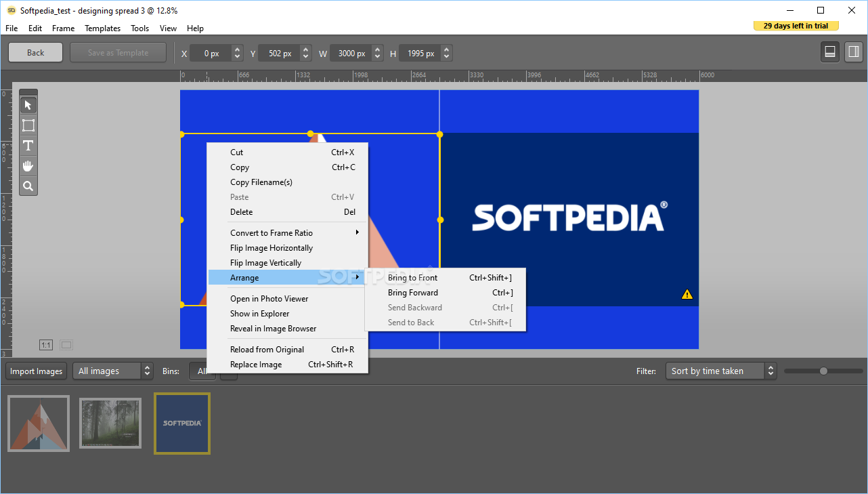Choose Show in Explorer
This screenshot has height=494, width=868.
point(288,314)
